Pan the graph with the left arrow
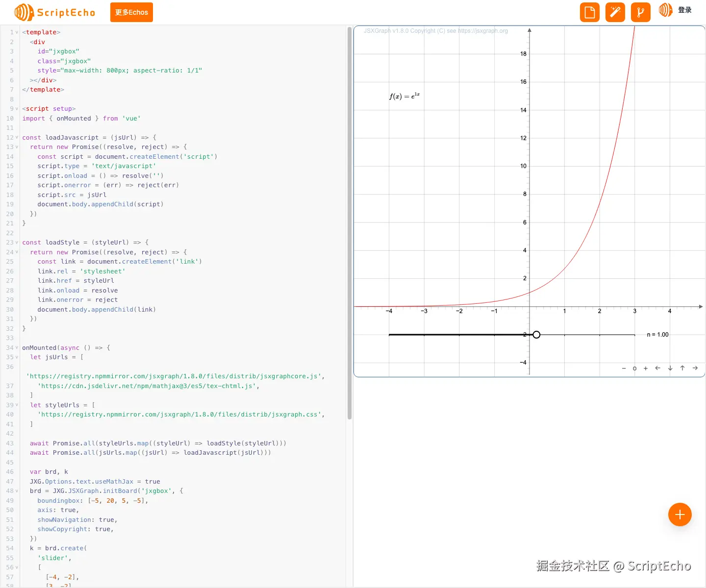This screenshot has width=706, height=588. [658, 368]
